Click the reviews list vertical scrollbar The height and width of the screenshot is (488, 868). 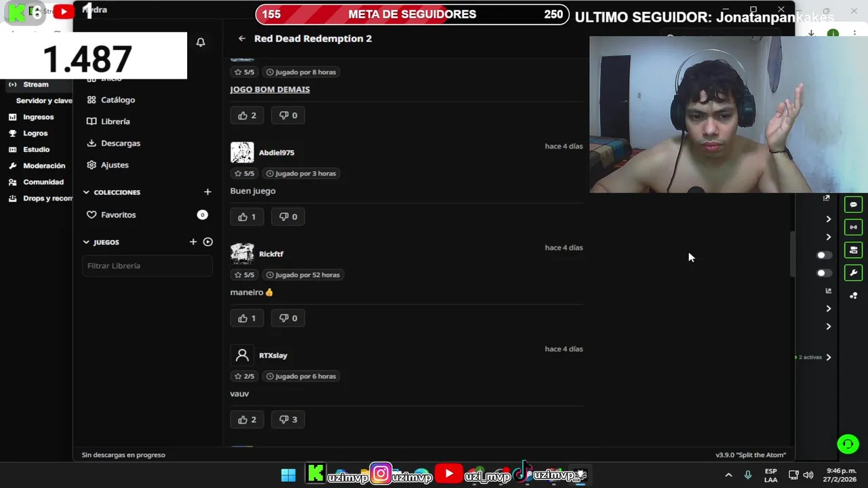tap(791, 254)
